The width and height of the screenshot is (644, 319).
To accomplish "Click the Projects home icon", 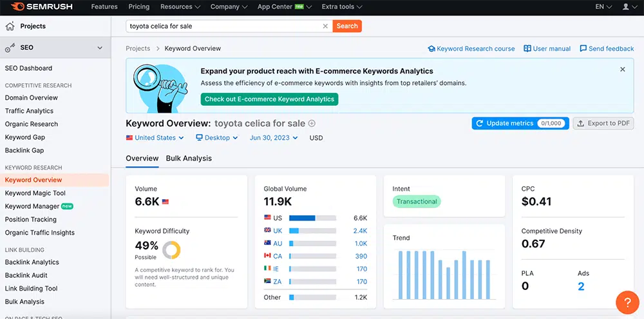I will coord(10,26).
